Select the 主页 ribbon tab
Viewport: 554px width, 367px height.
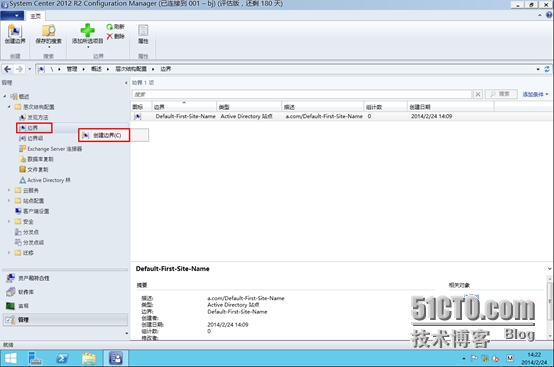click(x=35, y=16)
